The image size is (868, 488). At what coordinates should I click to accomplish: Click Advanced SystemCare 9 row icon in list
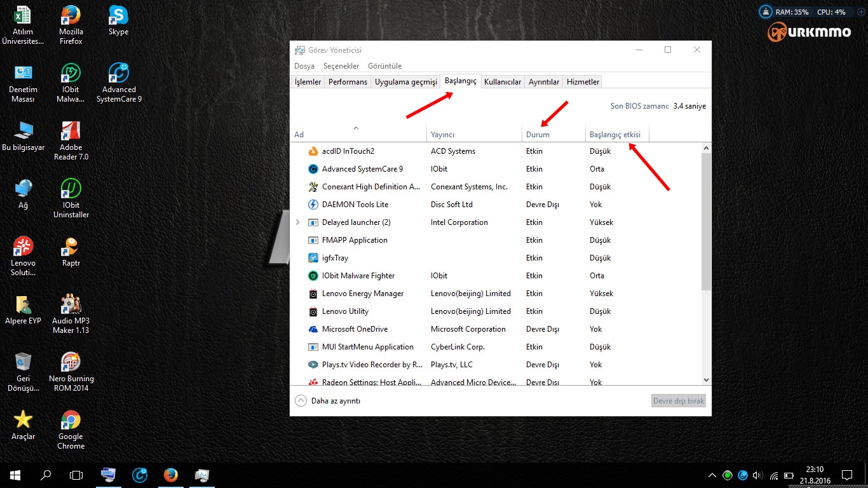pos(313,169)
